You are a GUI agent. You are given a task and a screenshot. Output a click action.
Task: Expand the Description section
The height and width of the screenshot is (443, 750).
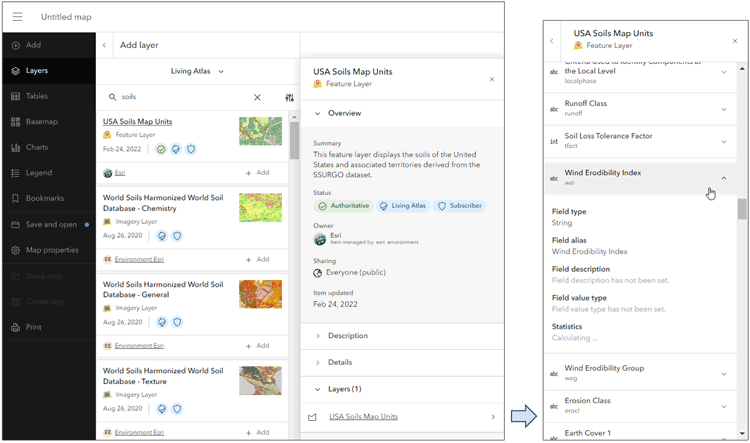(x=318, y=336)
